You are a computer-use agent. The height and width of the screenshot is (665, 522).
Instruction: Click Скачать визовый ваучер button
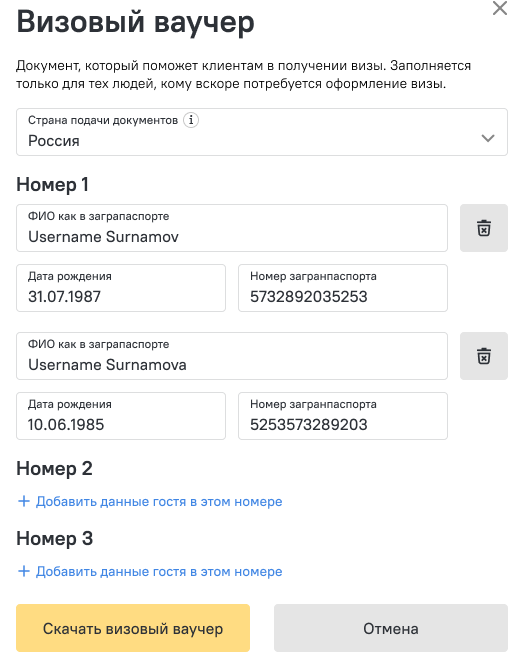point(133,628)
